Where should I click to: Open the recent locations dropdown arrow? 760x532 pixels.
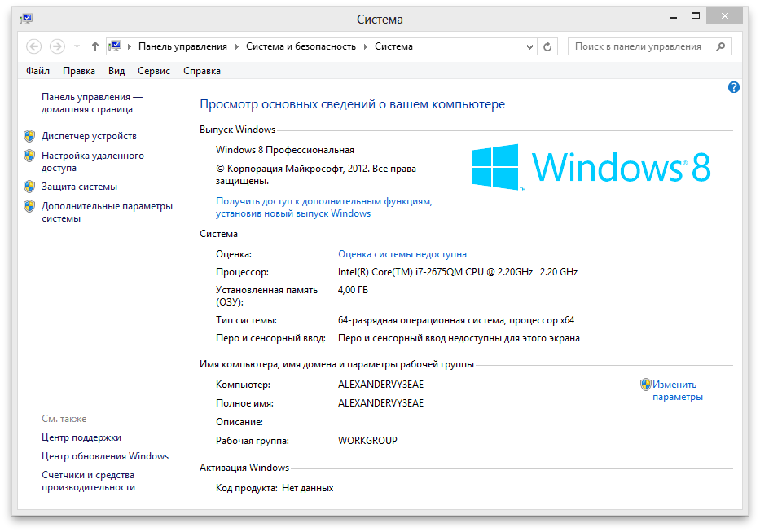tap(77, 47)
